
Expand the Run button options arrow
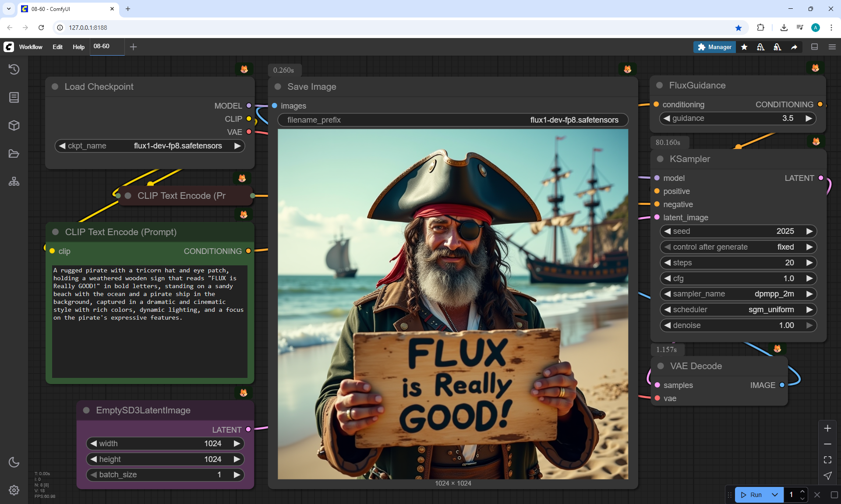click(x=775, y=495)
